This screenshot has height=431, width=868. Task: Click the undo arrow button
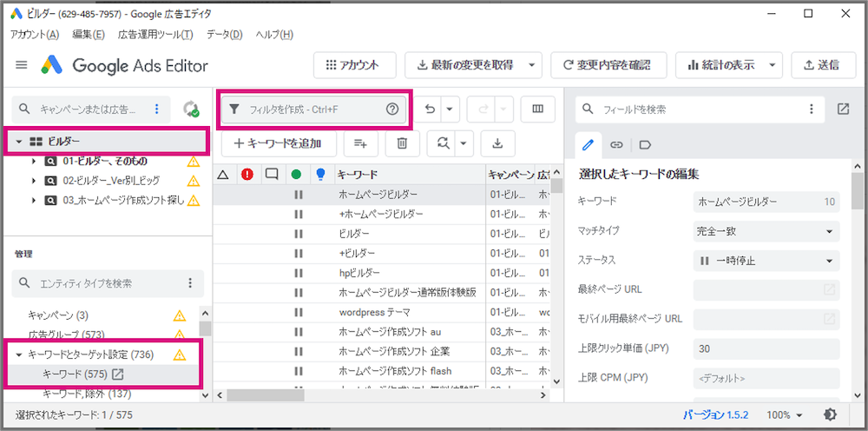coord(430,109)
